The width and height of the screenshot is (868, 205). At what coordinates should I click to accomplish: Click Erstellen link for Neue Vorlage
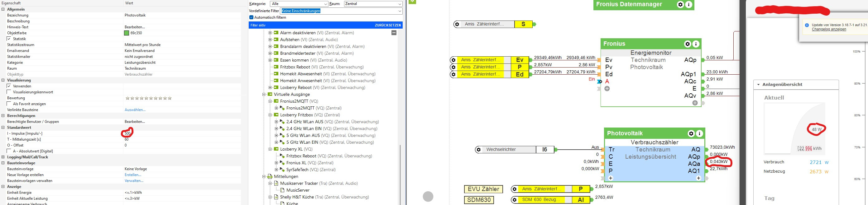[133, 175]
